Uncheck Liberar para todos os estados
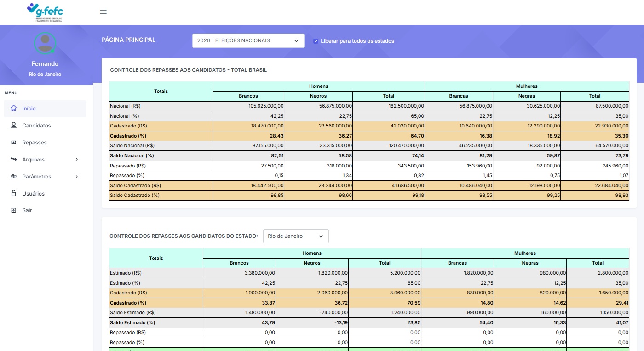The image size is (644, 351). [x=316, y=41]
